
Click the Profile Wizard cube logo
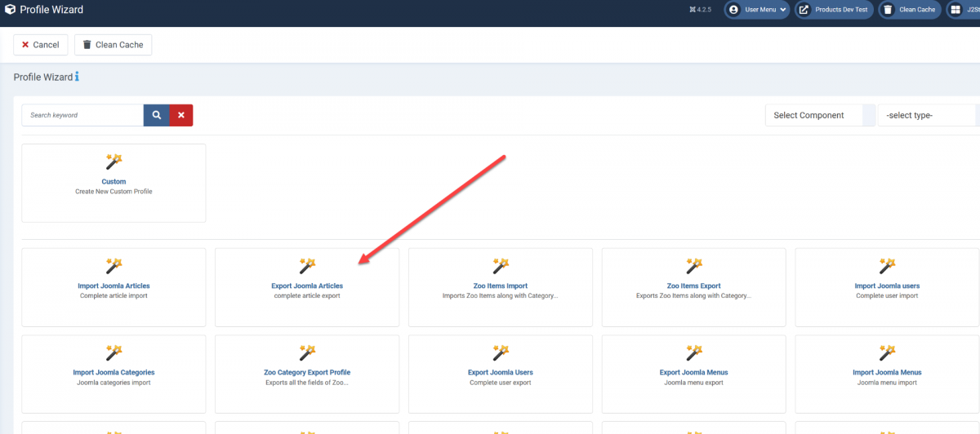pos(9,10)
